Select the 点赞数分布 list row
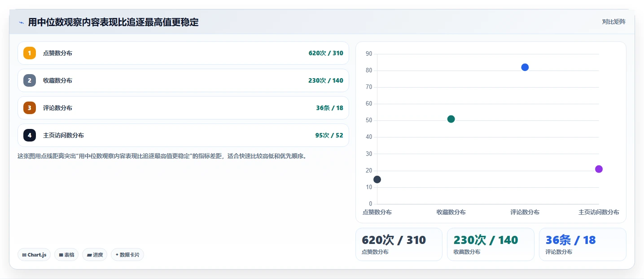 [x=183, y=53]
